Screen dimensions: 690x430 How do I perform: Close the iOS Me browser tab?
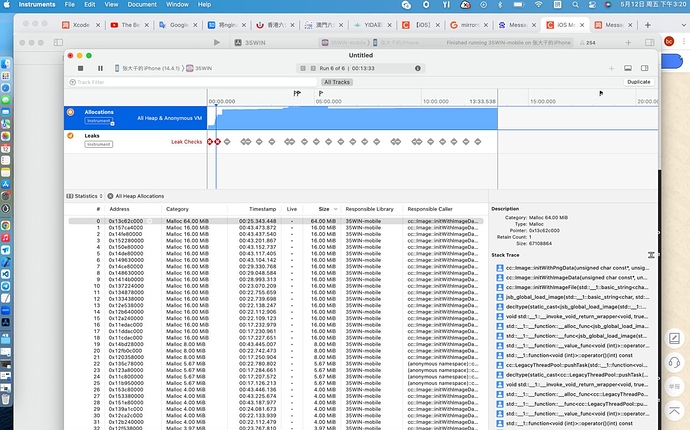[x=582, y=25]
